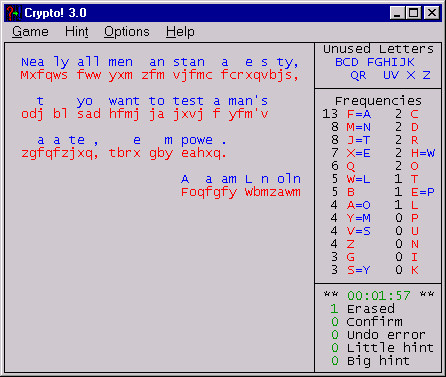Click 'QR' in Unused Letters
The width and height of the screenshot is (446, 377).
(x=358, y=76)
